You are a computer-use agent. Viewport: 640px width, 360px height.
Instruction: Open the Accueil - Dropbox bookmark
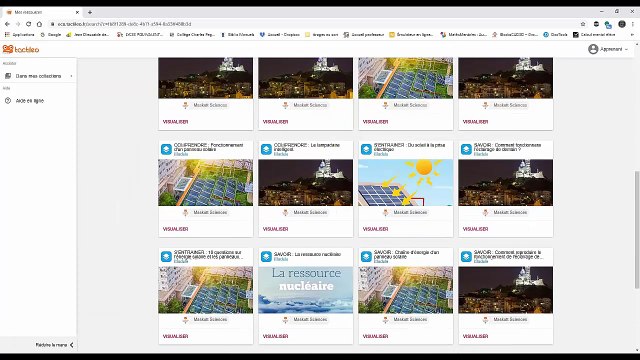pos(280,35)
